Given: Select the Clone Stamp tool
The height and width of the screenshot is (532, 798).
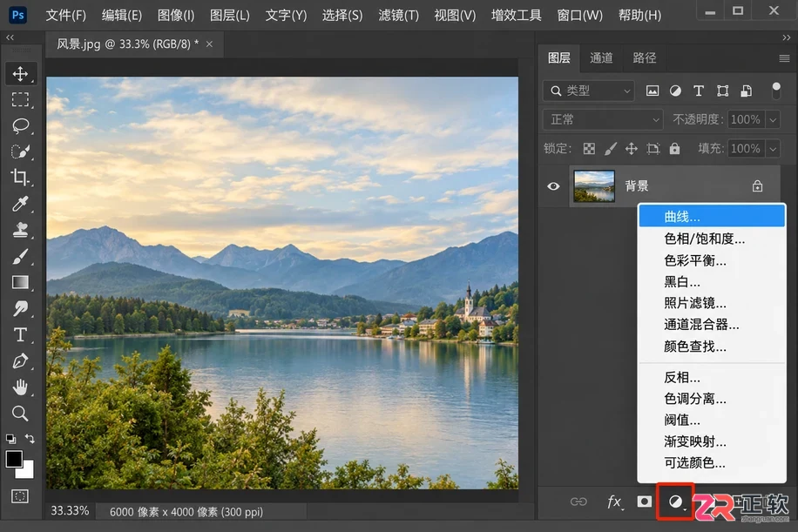Looking at the screenshot, I should point(20,230).
